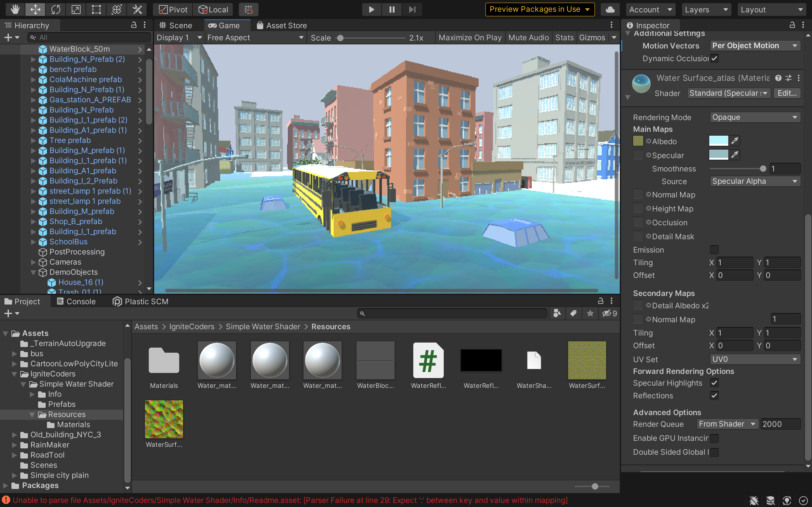Viewport: 812px width, 507px height.
Task: Select the Rect Transform tool
Action: click(x=96, y=10)
